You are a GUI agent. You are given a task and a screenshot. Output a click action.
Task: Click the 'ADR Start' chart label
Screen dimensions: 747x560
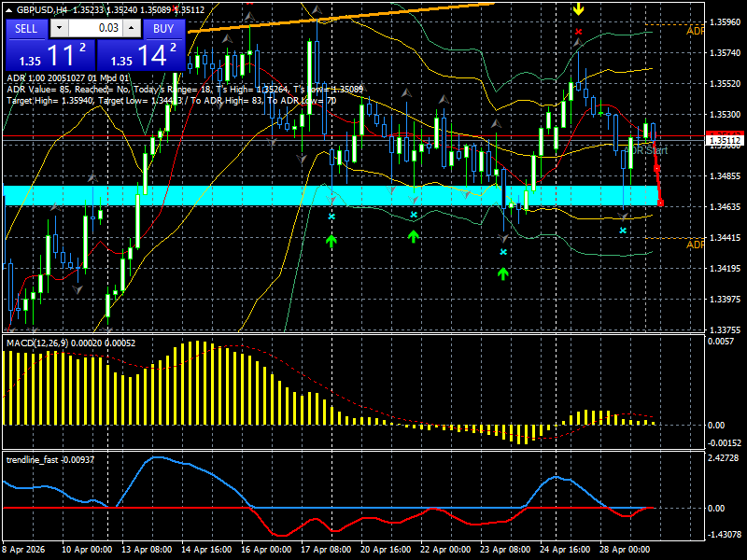646,150
